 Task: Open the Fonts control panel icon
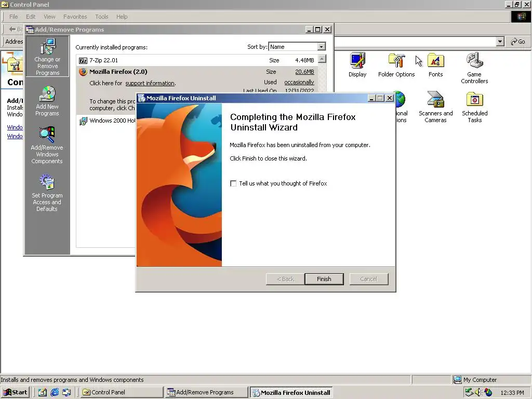point(436,65)
